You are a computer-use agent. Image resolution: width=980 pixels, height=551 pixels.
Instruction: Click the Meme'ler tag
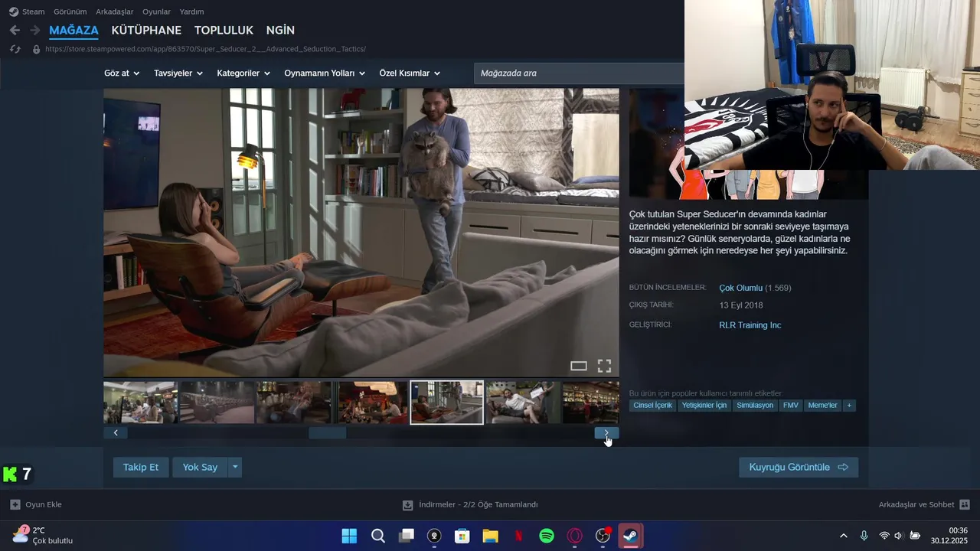click(822, 406)
